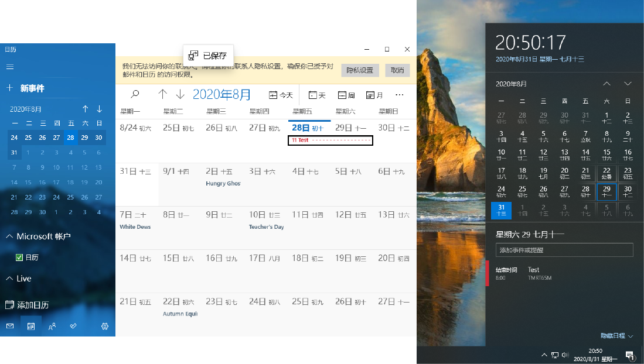The width and height of the screenshot is (644, 364).
Task: Click the 添加事件或提醒 input field
Action: pos(564,250)
